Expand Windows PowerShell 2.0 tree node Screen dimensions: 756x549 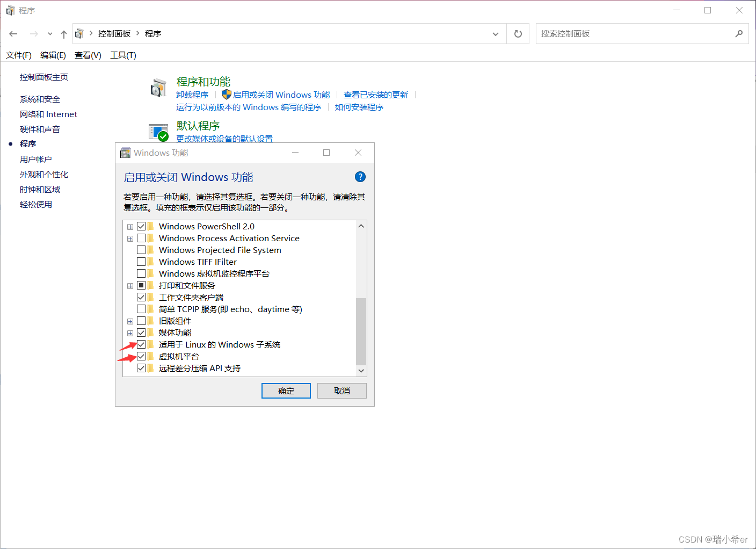coord(130,227)
